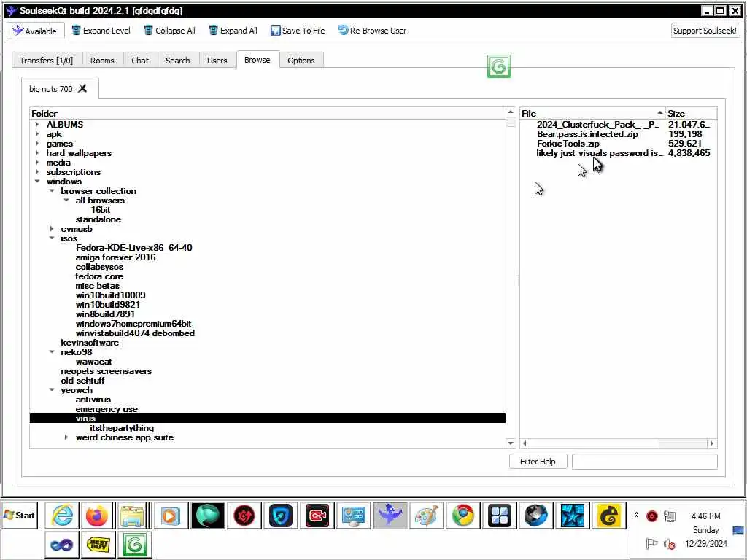Screen dimensions: 747x560
Task: Launch Internet Explorer from the taskbar
Action: (x=62, y=516)
